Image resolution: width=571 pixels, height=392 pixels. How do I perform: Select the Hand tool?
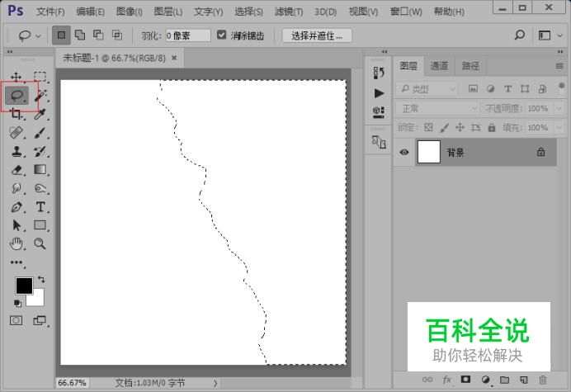point(17,243)
